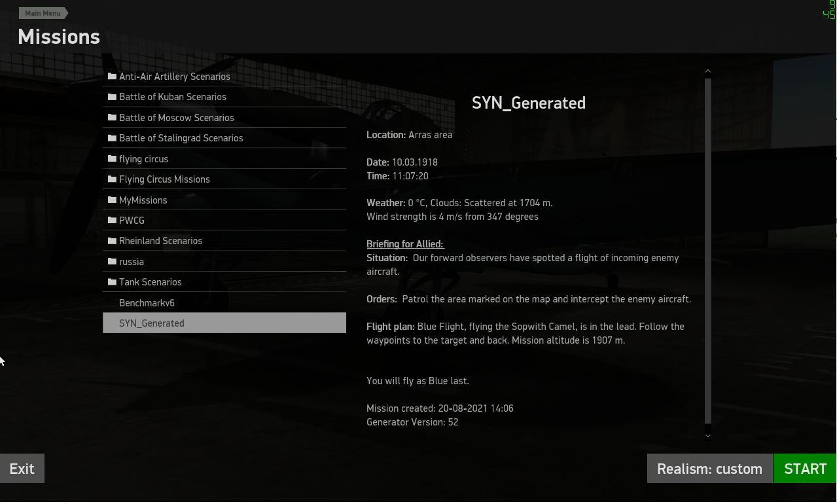Click the briefing vertical scrollbar thumb
The height and width of the screenshot is (504, 837).
pyautogui.click(x=707, y=251)
